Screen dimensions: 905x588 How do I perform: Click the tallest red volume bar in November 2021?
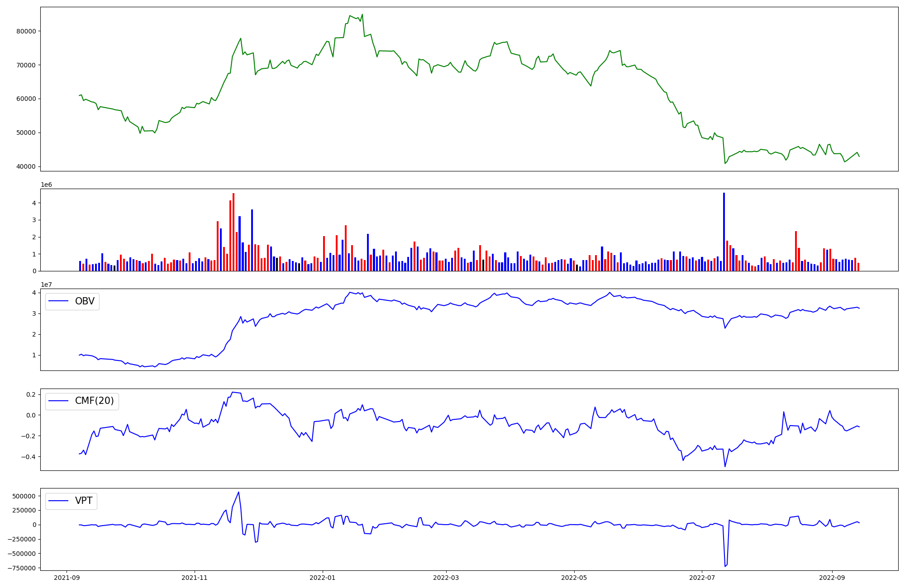[x=233, y=232]
